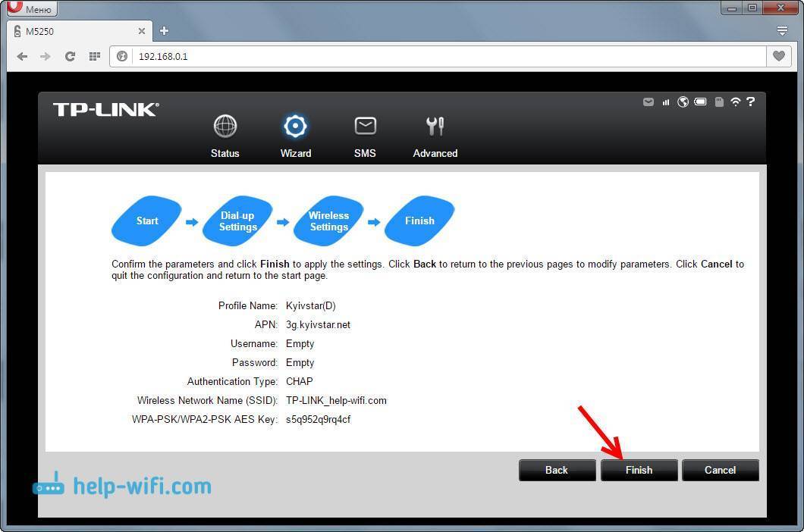Open the Advanced tools icon
The width and height of the screenshot is (804, 532).
(435, 126)
